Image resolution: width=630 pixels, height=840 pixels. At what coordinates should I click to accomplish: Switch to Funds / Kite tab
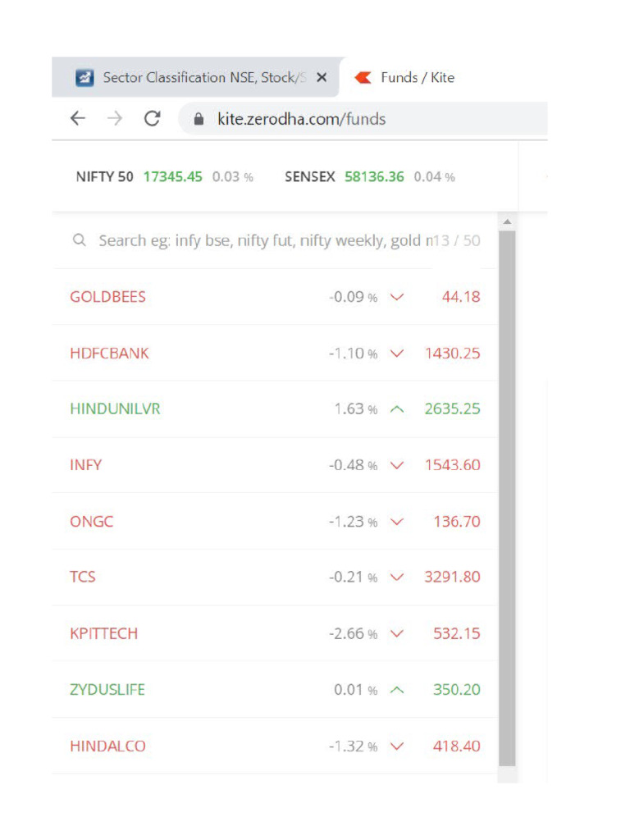(x=418, y=78)
